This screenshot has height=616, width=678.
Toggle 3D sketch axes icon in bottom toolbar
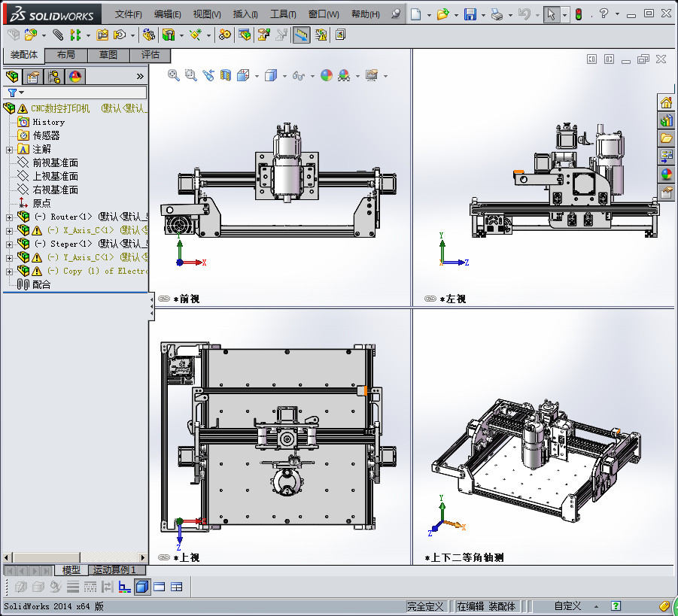click(x=124, y=587)
